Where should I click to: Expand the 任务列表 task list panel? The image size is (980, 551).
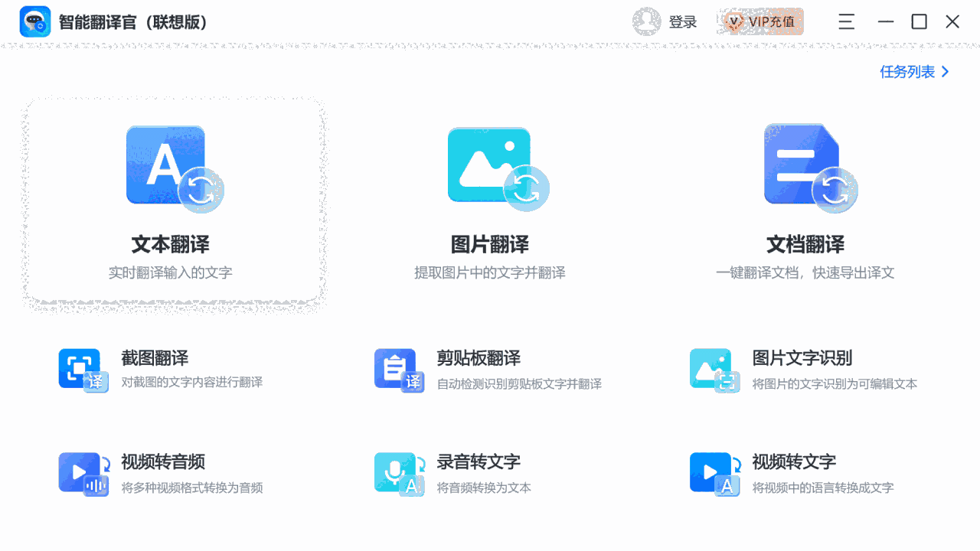pos(910,72)
